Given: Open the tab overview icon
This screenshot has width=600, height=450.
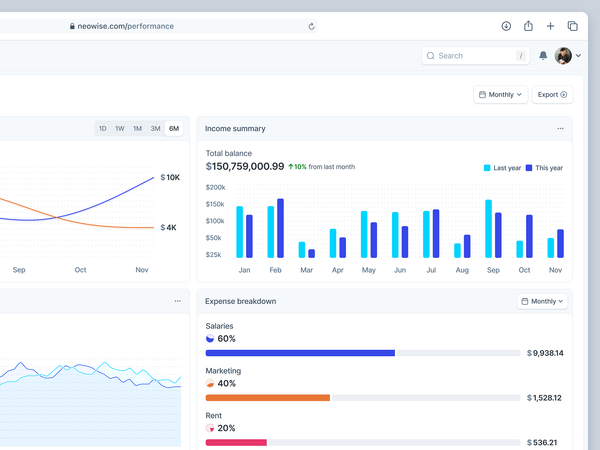Looking at the screenshot, I should [x=572, y=26].
